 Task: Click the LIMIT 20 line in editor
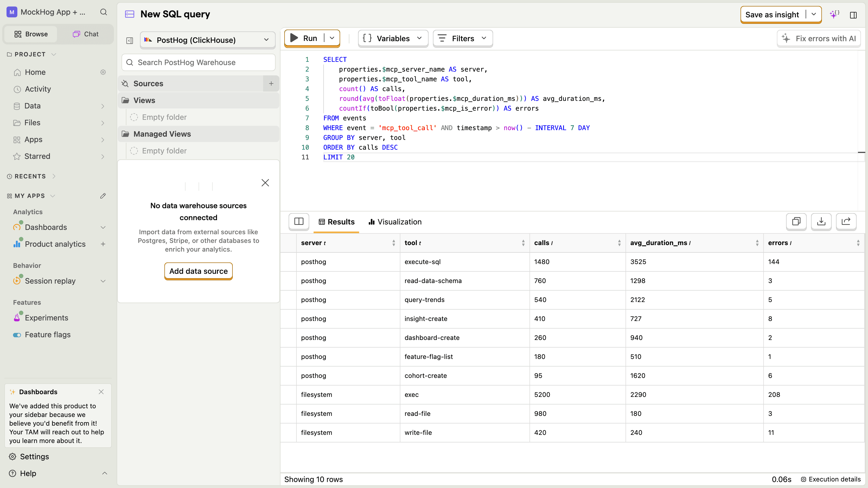pos(339,157)
